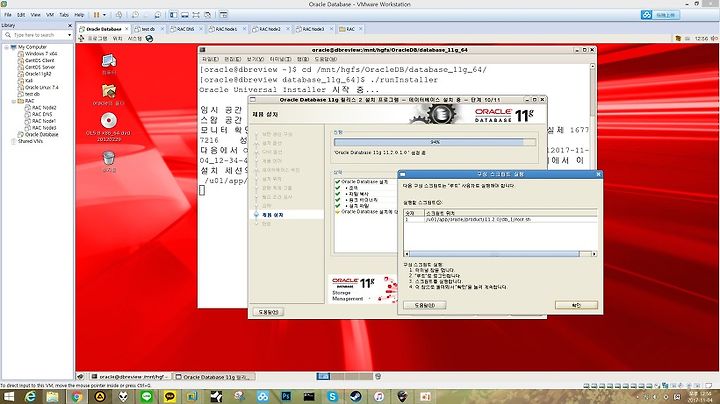Select Kali in library tree
This screenshot has width=720, height=404.
pos(29,81)
